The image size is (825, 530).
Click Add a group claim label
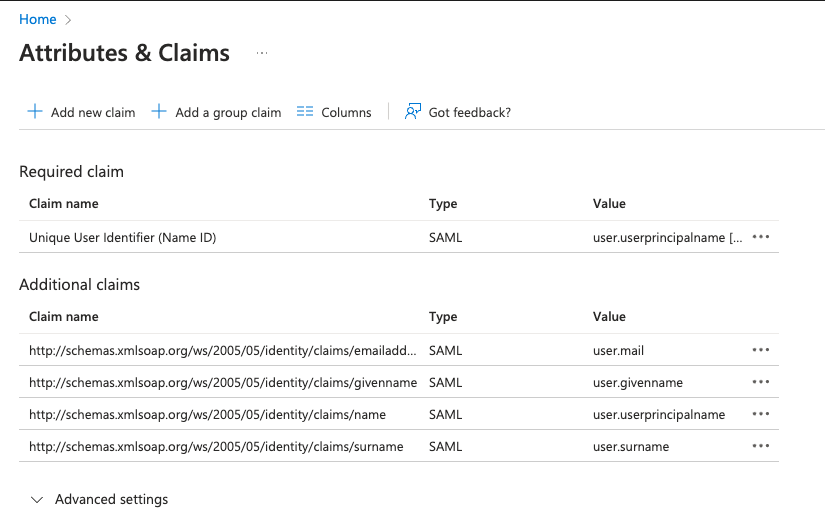pyautogui.click(x=228, y=113)
